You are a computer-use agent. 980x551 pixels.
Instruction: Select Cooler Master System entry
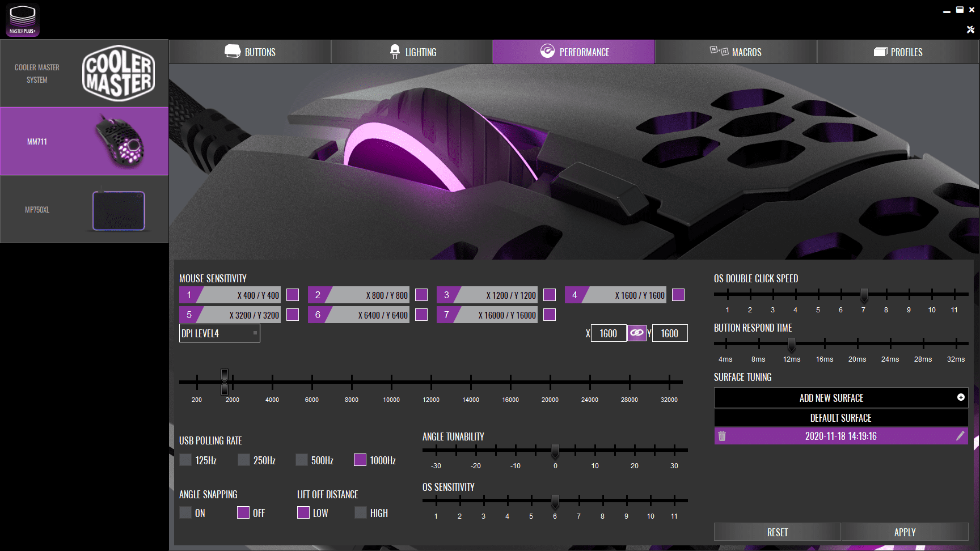click(x=85, y=73)
